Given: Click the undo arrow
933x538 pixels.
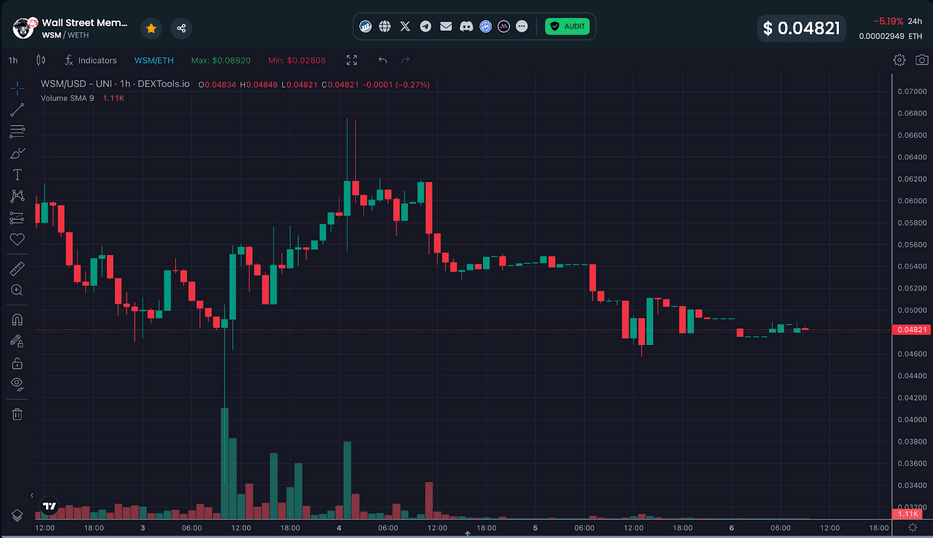Looking at the screenshot, I should [383, 60].
